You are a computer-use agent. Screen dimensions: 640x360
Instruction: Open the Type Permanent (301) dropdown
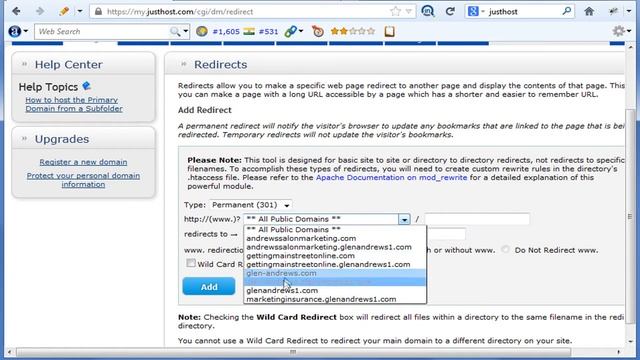pos(251,205)
